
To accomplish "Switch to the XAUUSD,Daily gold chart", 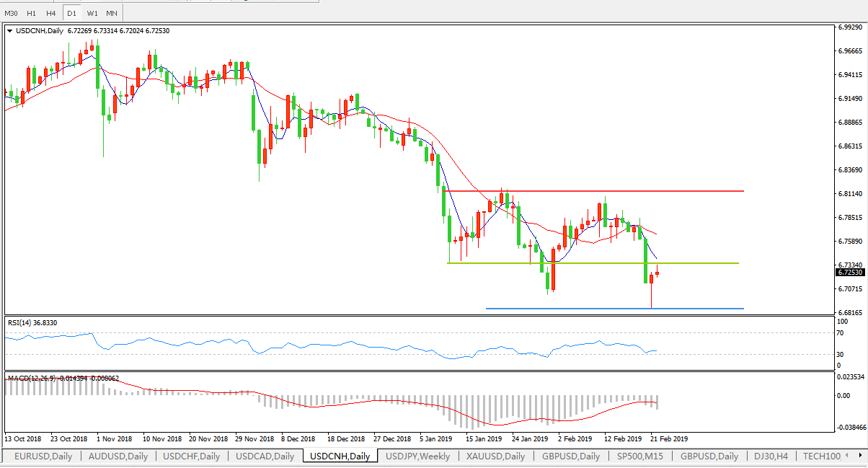I will coord(495,456).
